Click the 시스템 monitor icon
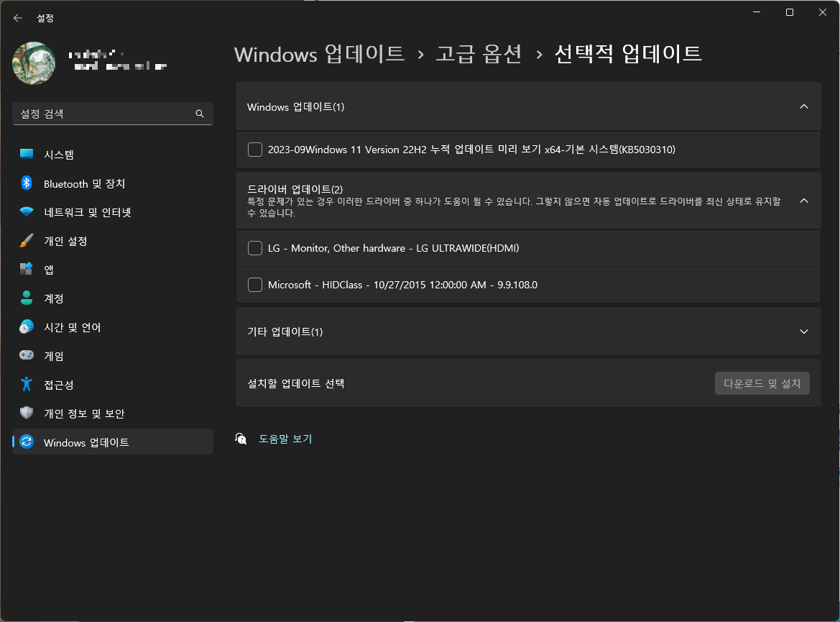The width and height of the screenshot is (840, 622). pos(27,155)
